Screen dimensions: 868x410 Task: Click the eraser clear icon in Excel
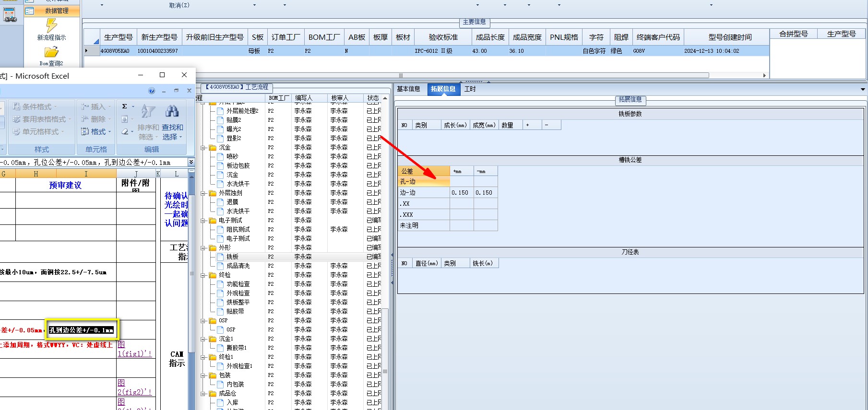(125, 131)
